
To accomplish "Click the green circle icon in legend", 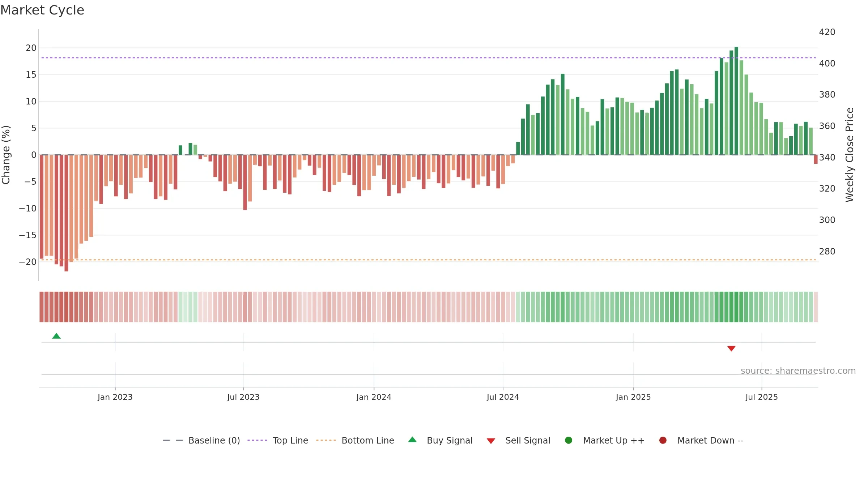I will coord(569,440).
